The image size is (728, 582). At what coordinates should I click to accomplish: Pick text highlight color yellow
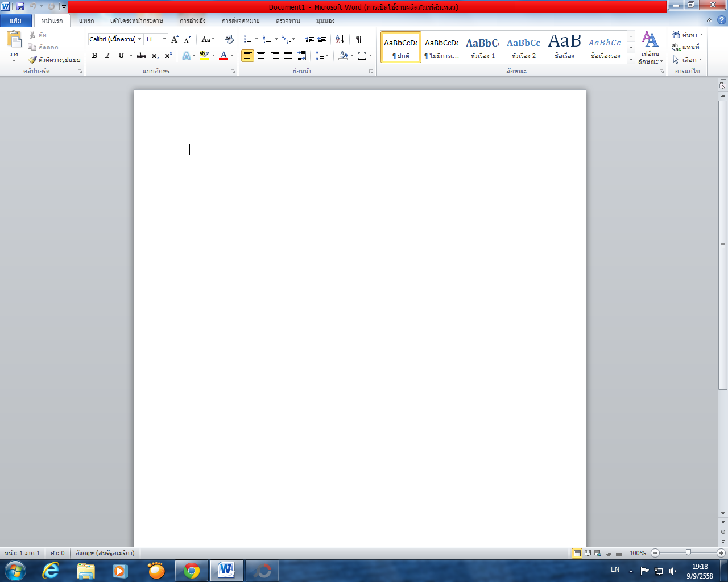(204, 56)
